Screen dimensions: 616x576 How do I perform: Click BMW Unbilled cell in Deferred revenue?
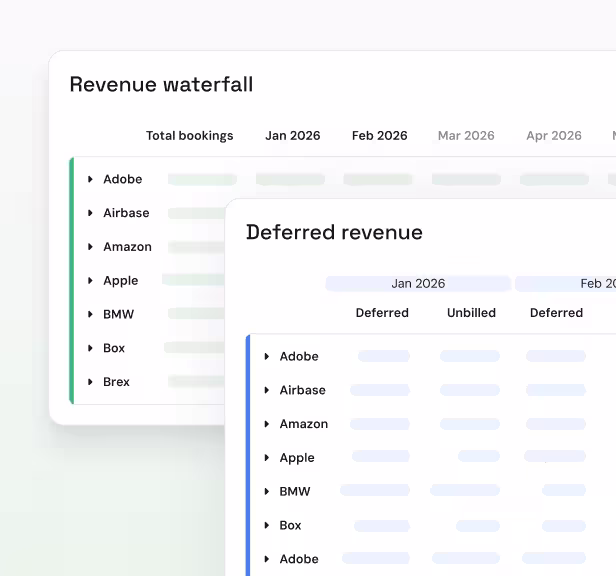pyautogui.click(x=465, y=490)
